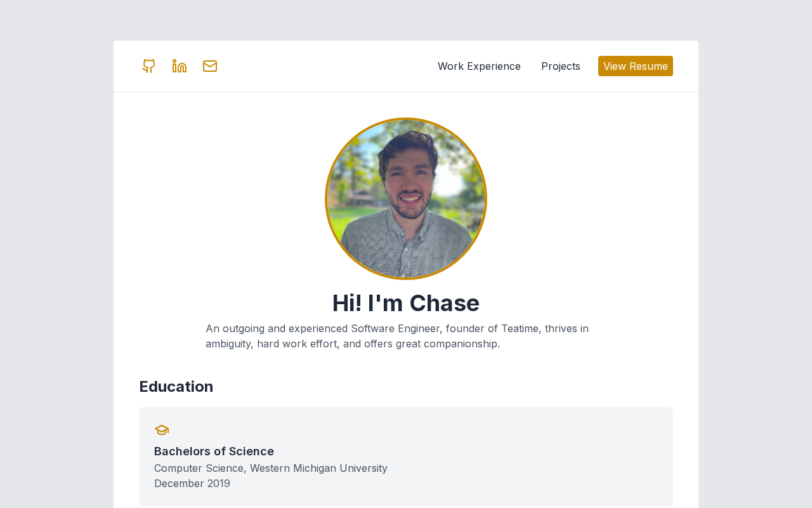This screenshot has height=508, width=812.
Task: Click Chase's circular profile photo
Action: (406, 199)
